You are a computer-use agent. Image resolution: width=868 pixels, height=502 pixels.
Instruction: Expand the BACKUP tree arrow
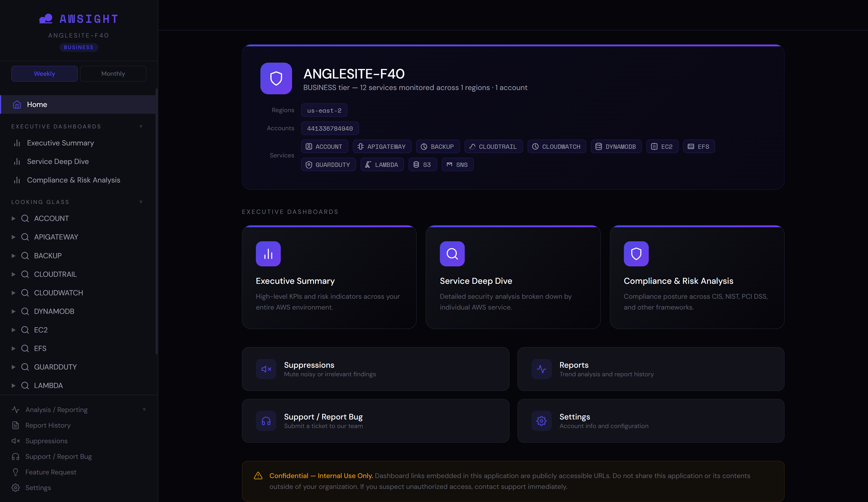tap(13, 256)
